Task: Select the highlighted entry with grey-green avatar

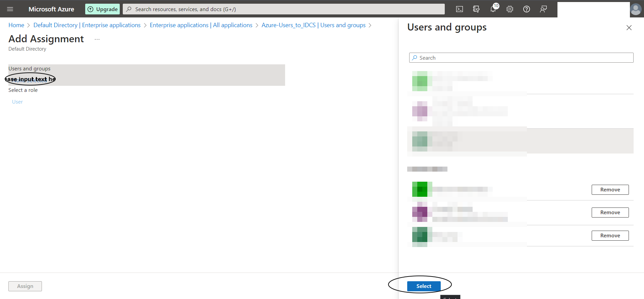Action: point(520,141)
